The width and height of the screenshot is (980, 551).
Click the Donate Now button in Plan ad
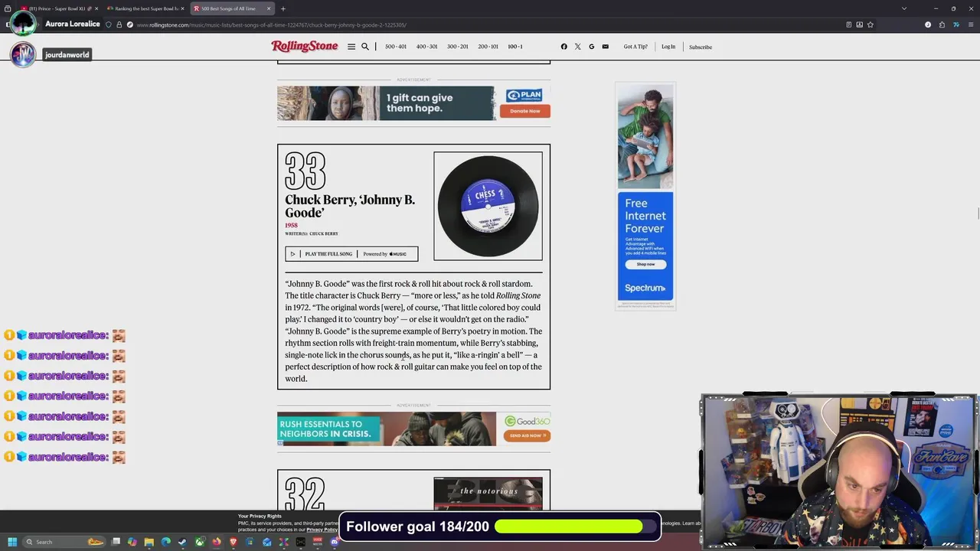pos(525,111)
